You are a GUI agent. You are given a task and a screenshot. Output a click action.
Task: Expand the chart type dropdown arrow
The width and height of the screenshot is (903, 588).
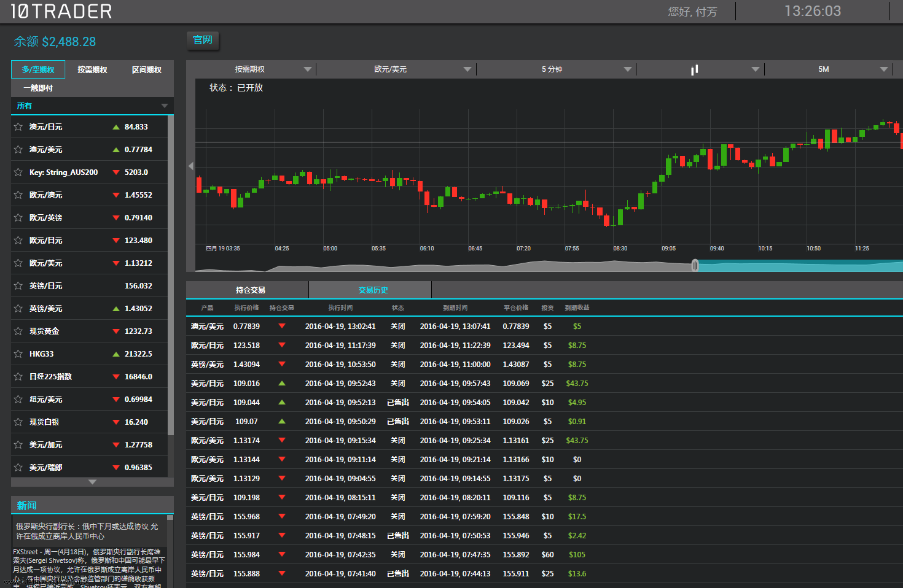(x=756, y=69)
